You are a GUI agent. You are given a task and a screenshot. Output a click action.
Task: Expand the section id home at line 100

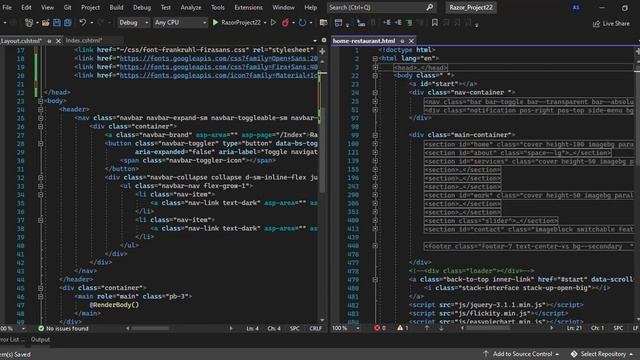pyautogui.click(x=375, y=144)
